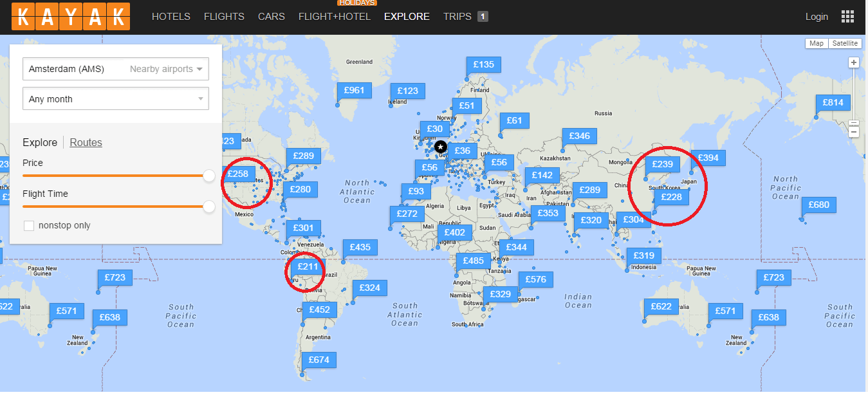Select the £239 price marker near Japan
This screenshot has width=868, height=415.
coord(663,164)
